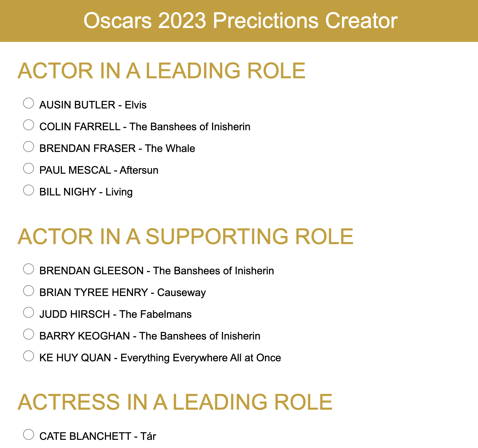Image resolution: width=478 pixels, height=448 pixels.
Task: Select Paul Mescal - Aftersun radio button
Action: (29, 169)
